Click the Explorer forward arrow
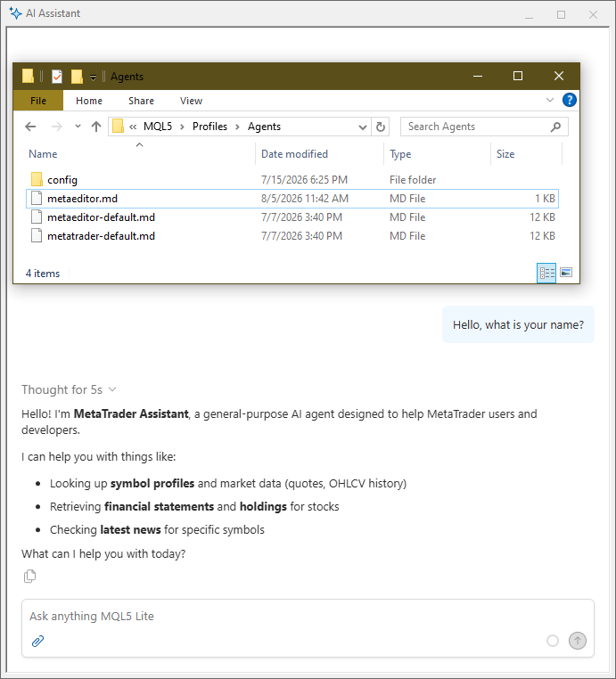This screenshot has height=679, width=616. 57,127
